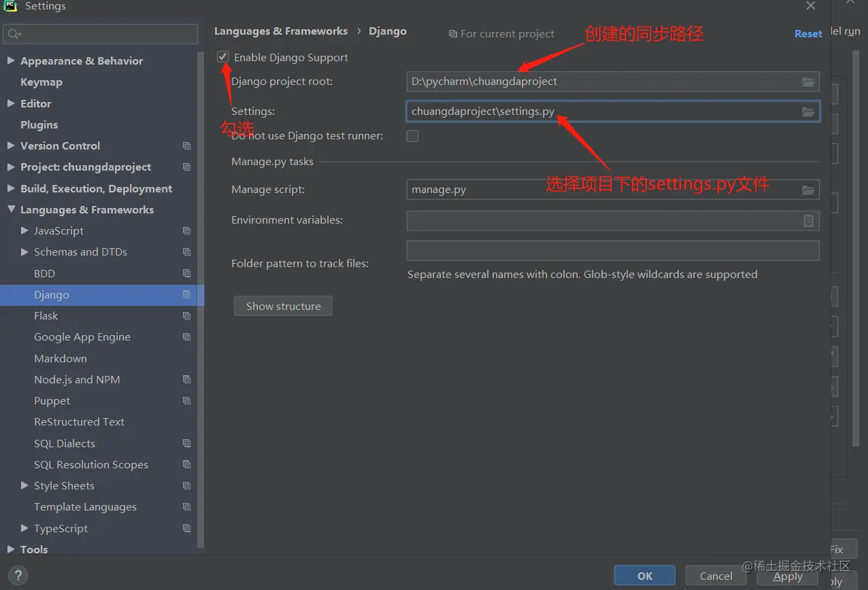Click project-level icon beside Schemas and DTDs
Screen dimensions: 868x590
187,252
